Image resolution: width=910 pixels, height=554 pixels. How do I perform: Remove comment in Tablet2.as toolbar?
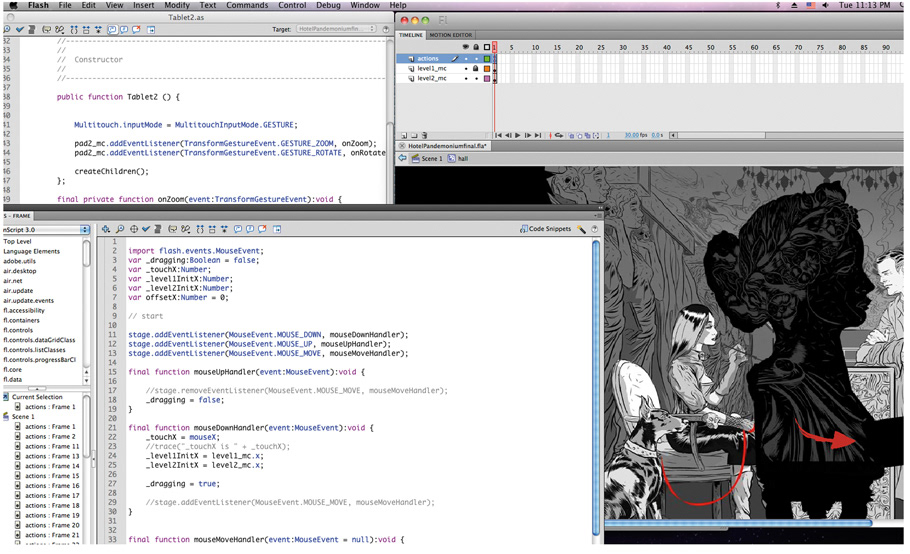pyautogui.click(x=136, y=29)
